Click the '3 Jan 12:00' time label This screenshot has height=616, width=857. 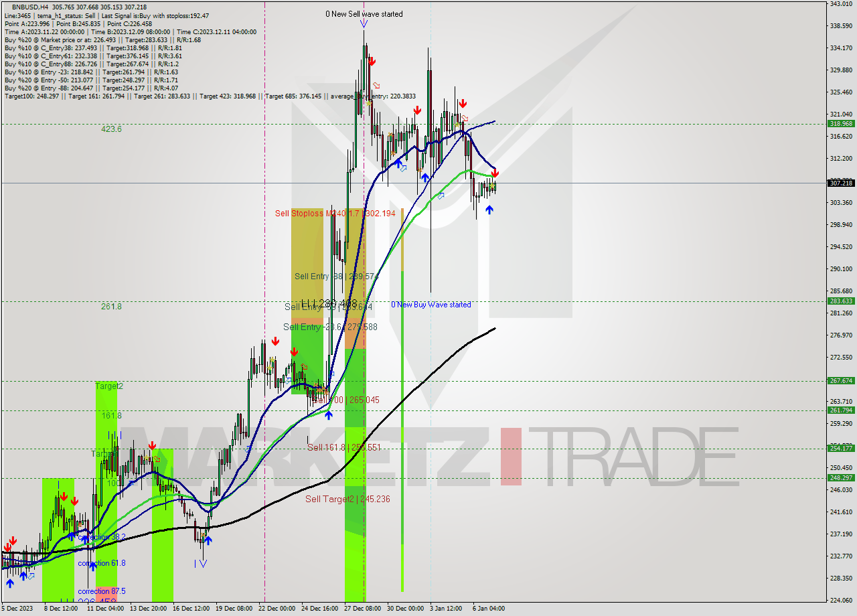(x=447, y=609)
